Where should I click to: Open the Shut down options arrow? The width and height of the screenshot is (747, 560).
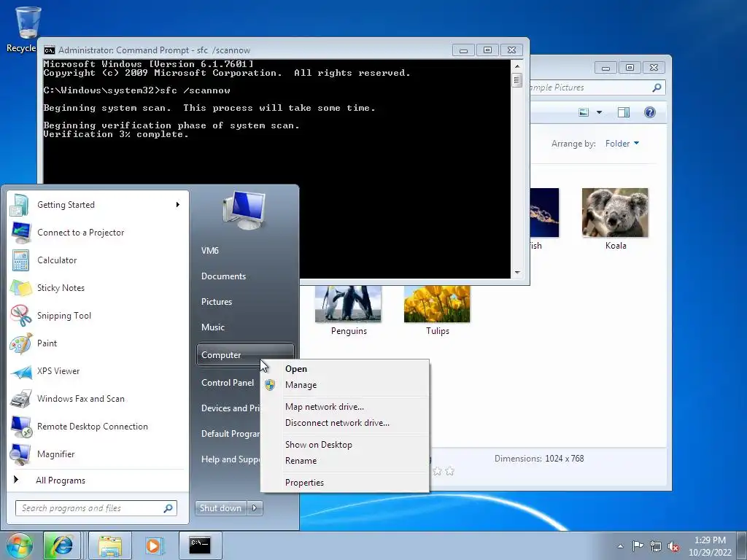pyautogui.click(x=255, y=508)
